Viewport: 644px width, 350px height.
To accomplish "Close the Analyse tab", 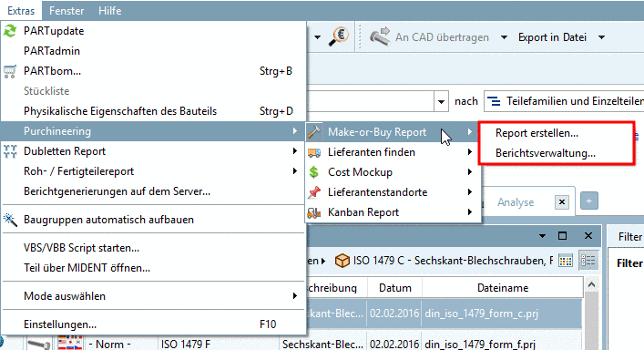I will 562,202.
